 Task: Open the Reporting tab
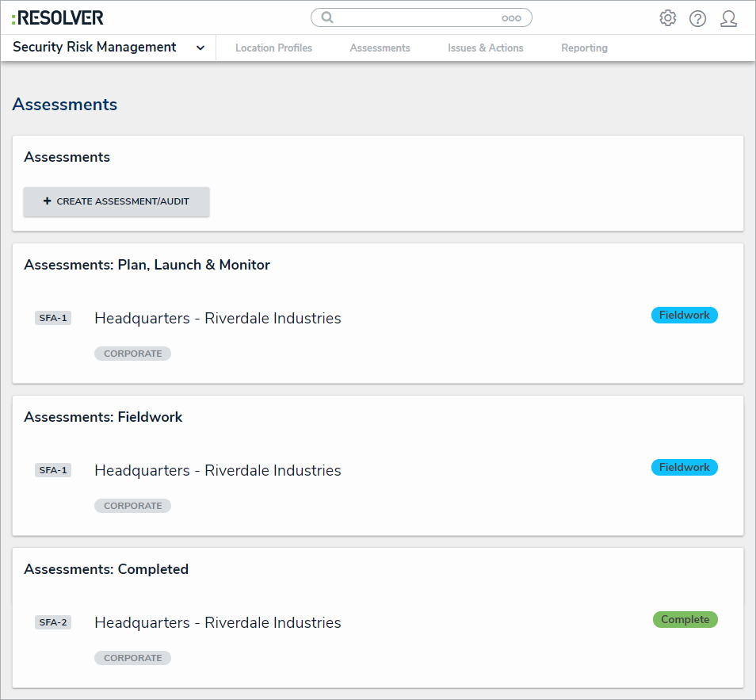point(584,48)
